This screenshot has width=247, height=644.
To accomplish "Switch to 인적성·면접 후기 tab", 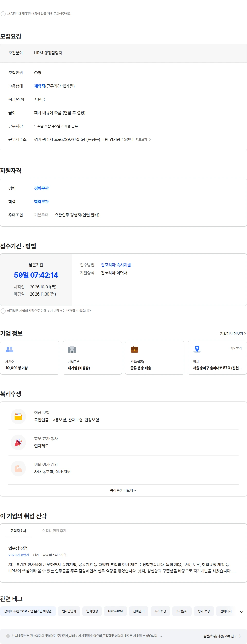I will (54, 531).
